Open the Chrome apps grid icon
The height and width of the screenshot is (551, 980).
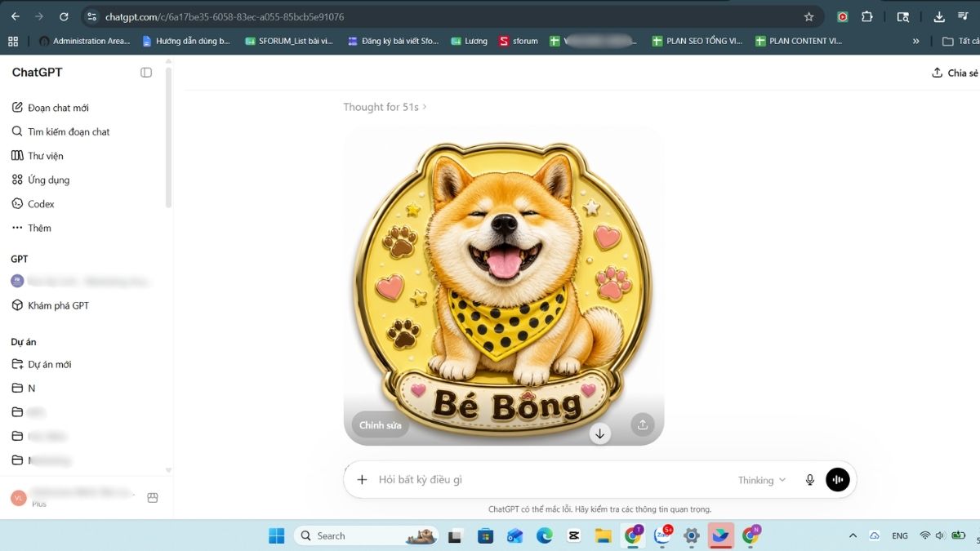[12, 41]
